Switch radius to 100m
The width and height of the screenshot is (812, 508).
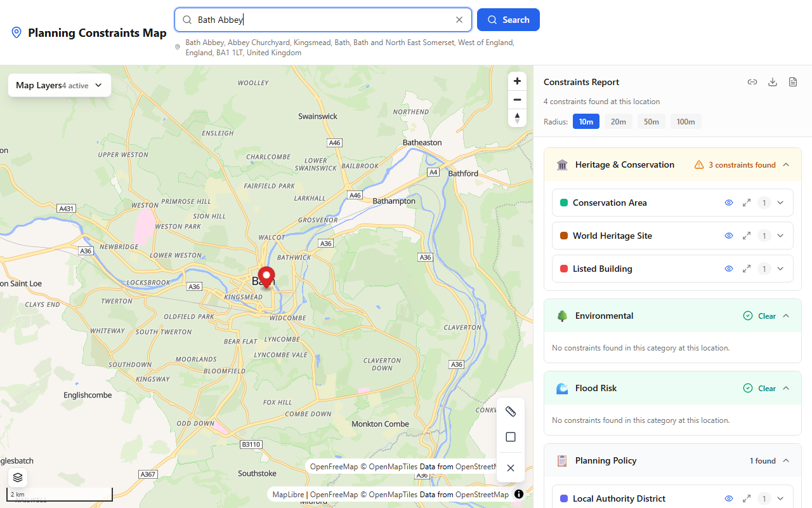pos(685,122)
